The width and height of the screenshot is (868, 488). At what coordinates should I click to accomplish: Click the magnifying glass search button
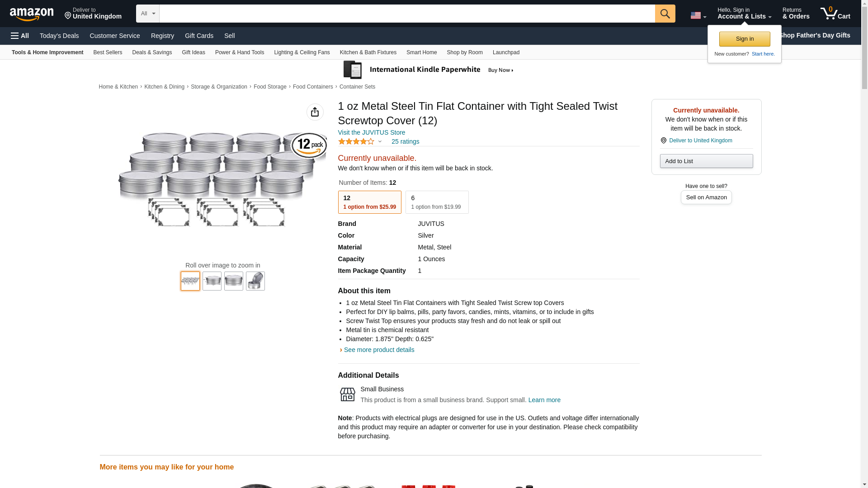[665, 14]
